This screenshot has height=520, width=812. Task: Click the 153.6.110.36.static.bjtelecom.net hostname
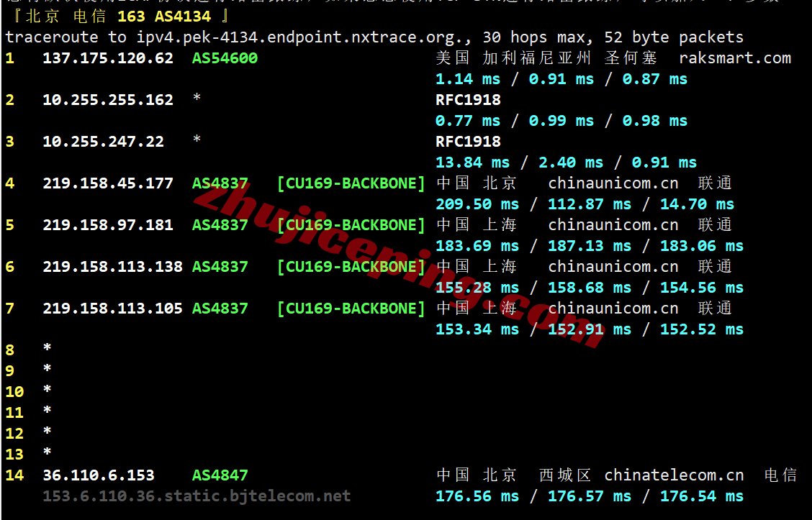pyautogui.click(x=197, y=496)
